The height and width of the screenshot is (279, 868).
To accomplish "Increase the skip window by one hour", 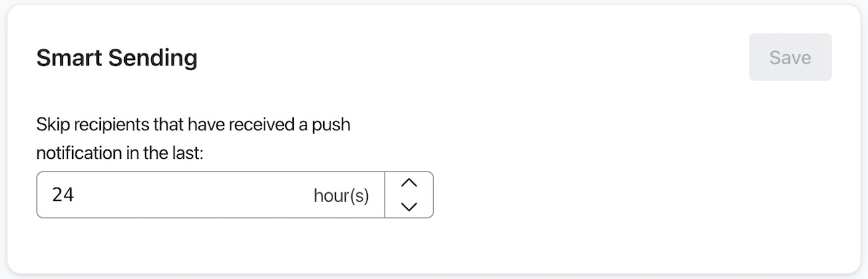I will [409, 183].
